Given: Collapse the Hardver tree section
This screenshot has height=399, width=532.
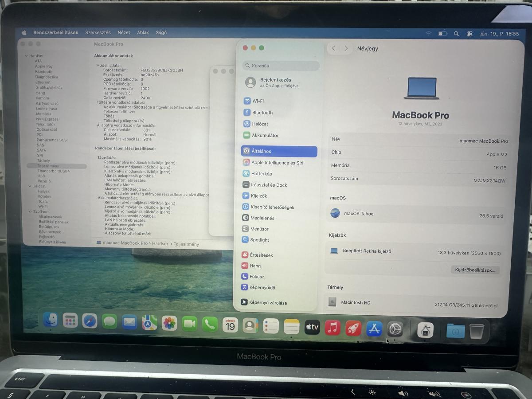Looking at the screenshot, I should pos(27,56).
